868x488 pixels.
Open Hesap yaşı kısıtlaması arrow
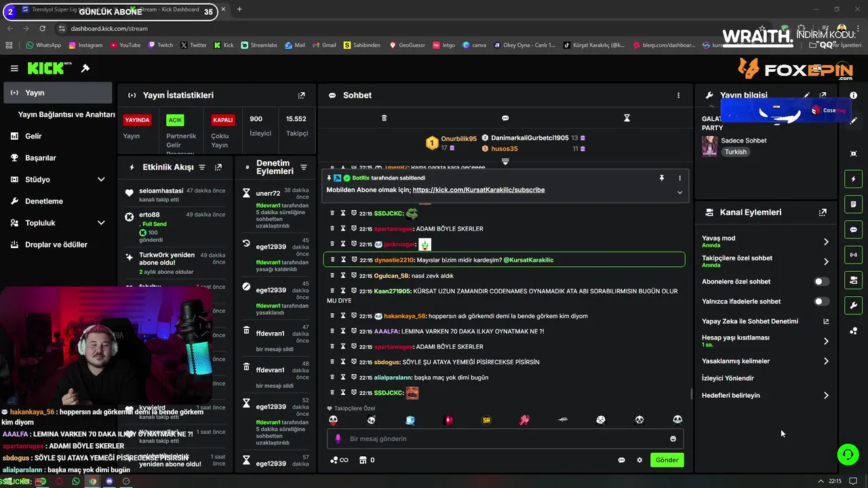tap(826, 341)
